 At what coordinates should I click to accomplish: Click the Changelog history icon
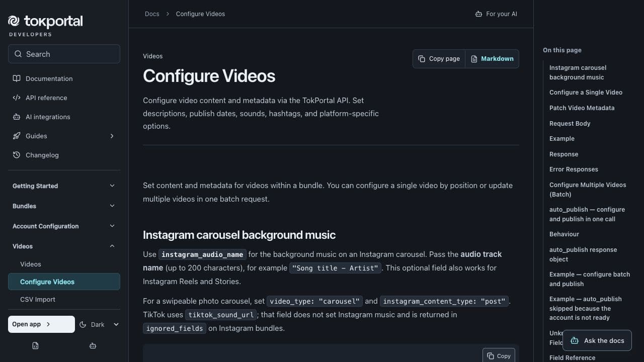coord(17,155)
